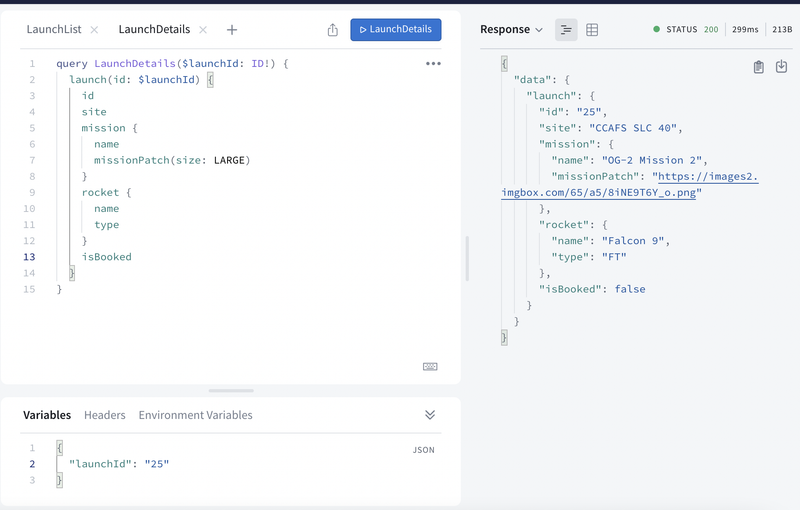Click the 213B response size
This screenshot has width=800, height=510.
coord(782,30)
